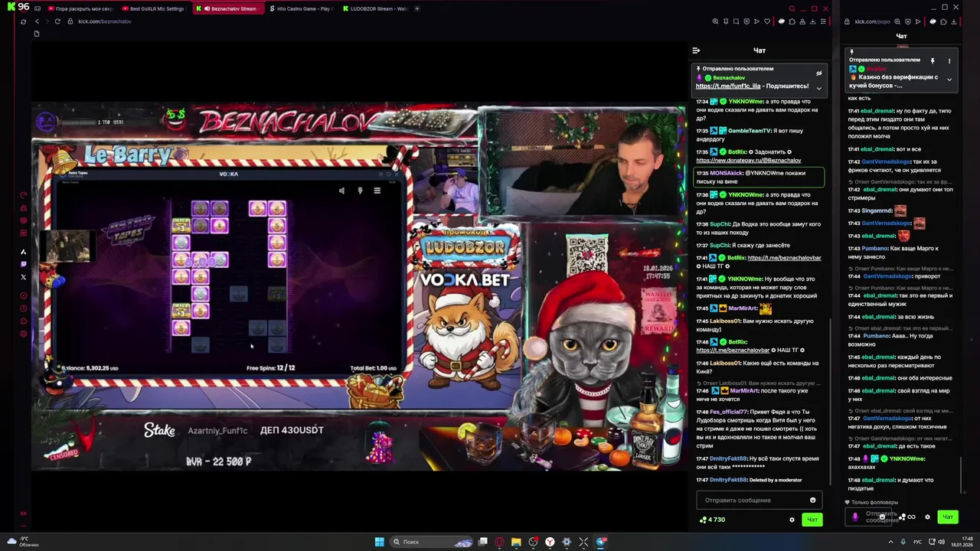Open downloads in main browser toolbar
This screenshot has height=551, width=980.
(x=813, y=21)
